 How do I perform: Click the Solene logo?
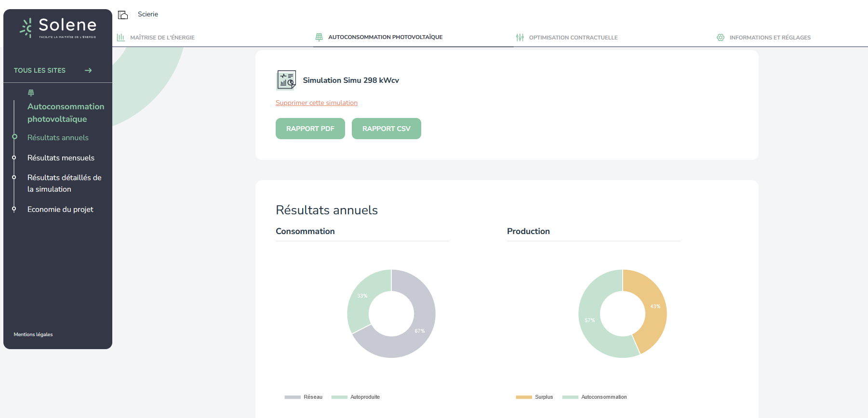click(58, 28)
